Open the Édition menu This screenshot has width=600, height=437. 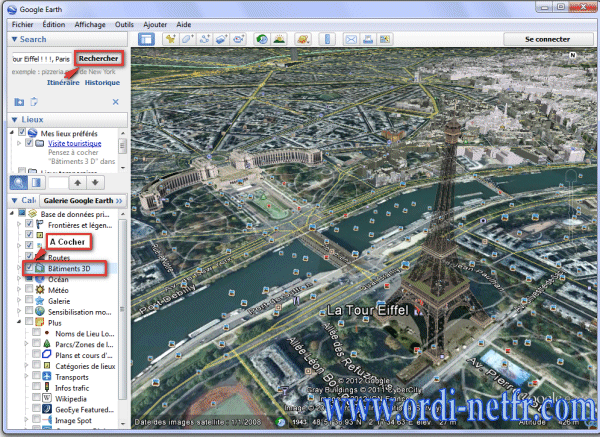click(54, 24)
